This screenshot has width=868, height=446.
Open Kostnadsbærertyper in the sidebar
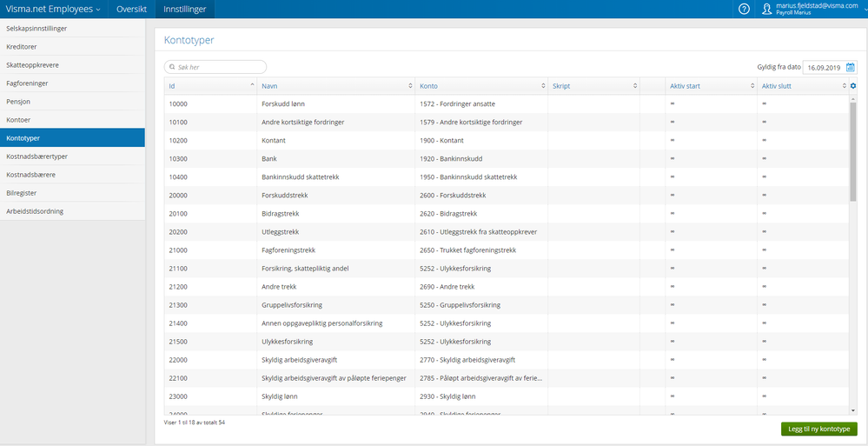click(x=72, y=156)
